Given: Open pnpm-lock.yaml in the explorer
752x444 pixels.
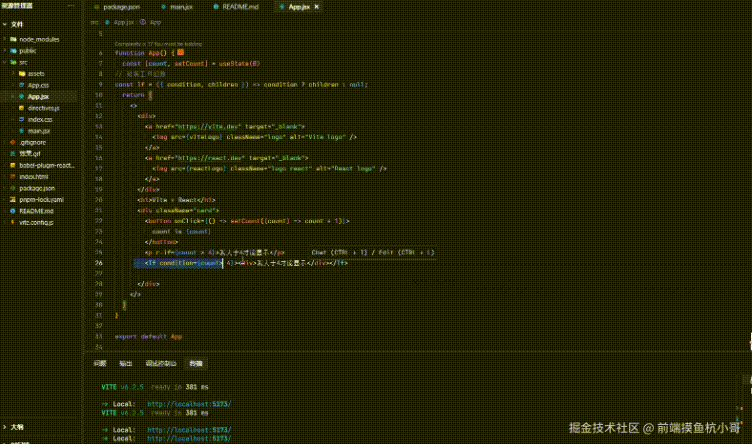Looking at the screenshot, I should click(41, 199).
